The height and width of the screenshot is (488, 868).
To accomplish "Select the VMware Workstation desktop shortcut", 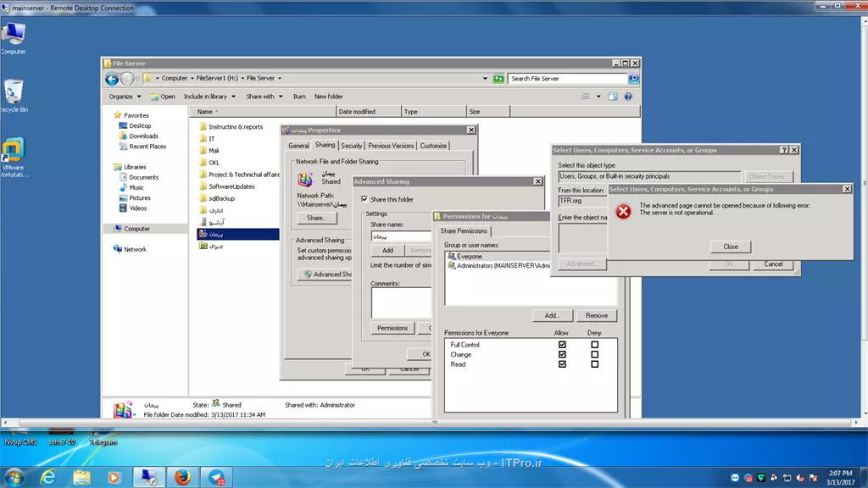I will click(x=14, y=158).
